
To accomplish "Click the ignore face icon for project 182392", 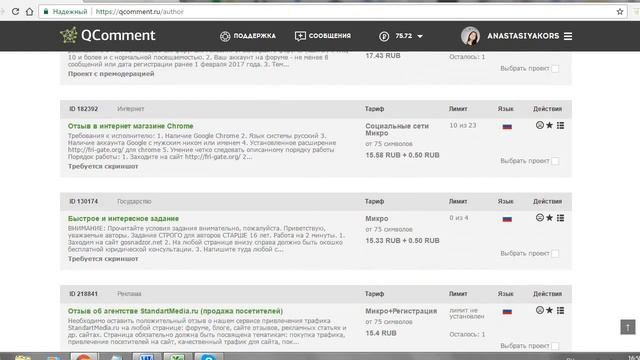I will click(540, 125).
